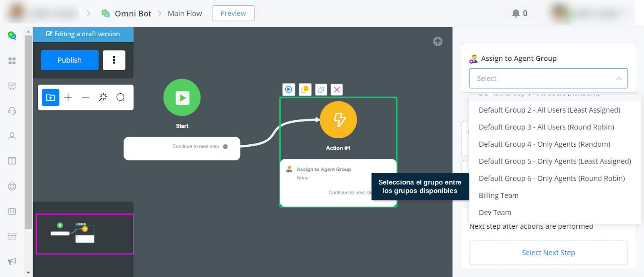
Task: Click the Preview button
Action: 233,13
